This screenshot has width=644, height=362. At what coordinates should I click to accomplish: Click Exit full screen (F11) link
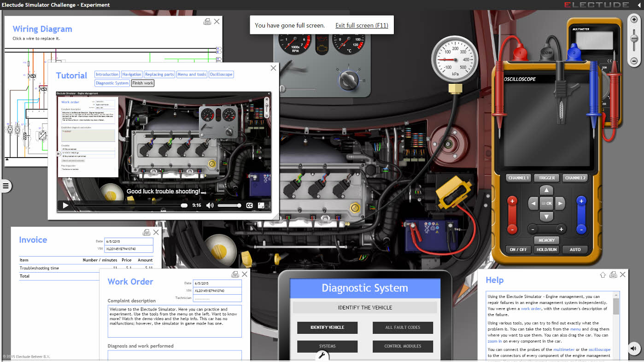pos(362,25)
